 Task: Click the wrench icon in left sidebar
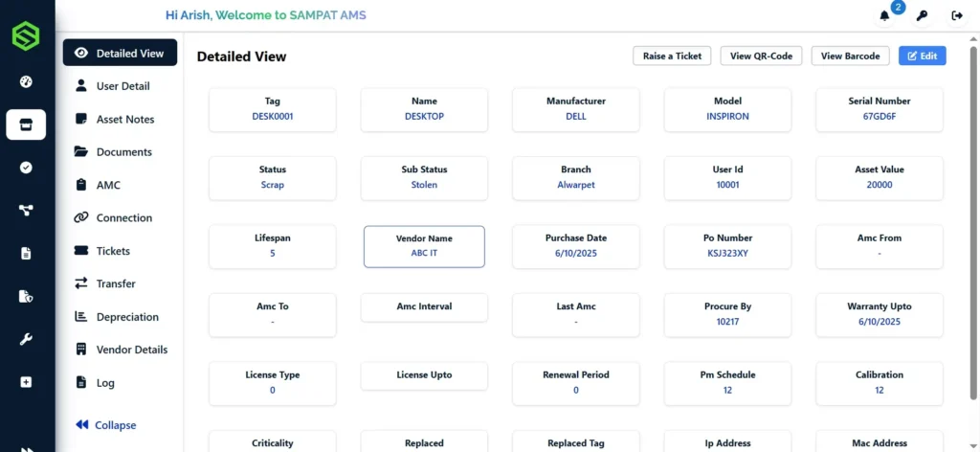tap(26, 339)
